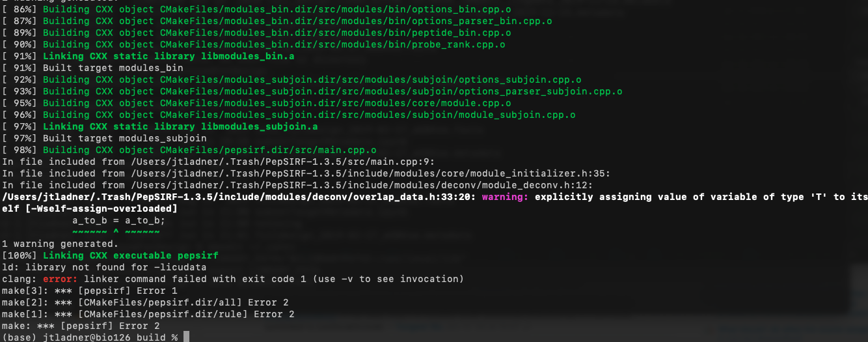Click the code line 'a_to_b = a_to_b;'

(x=118, y=220)
